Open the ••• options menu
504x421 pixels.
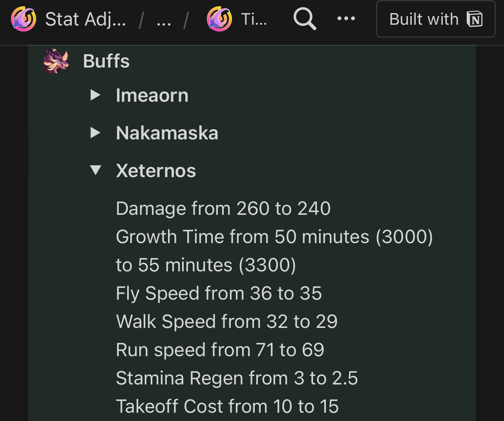346,18
